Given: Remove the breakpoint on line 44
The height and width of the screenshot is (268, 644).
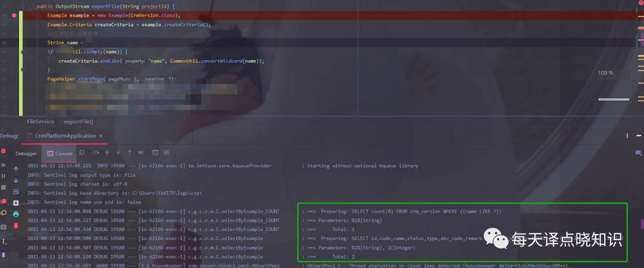Looking at the screenshot, I should click(14, 15).
